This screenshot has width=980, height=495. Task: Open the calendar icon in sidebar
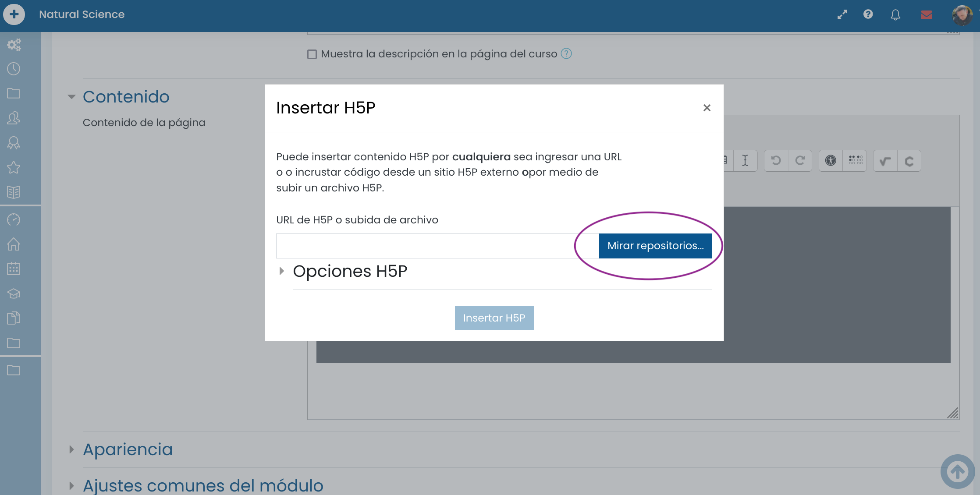(x=14, y=269)
